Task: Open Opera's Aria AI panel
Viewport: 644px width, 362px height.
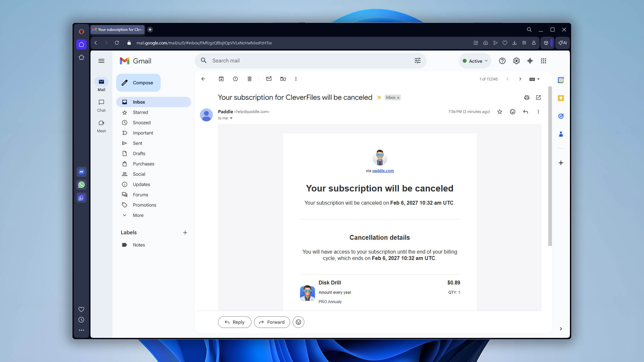Action: [x=563, y=43]
